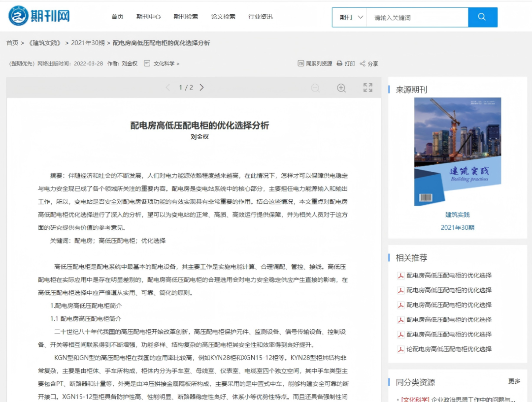The height and width of the screenshot is (402, 532).
Task: Open 行业资讯 navigation item
Action: pos(261,17)
